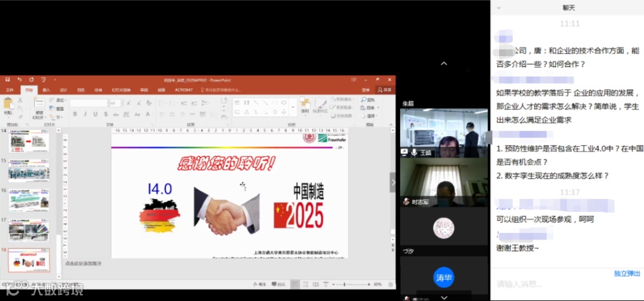Switch to the ACROBAT tab
644x301 pixels.
coord(184,90)
